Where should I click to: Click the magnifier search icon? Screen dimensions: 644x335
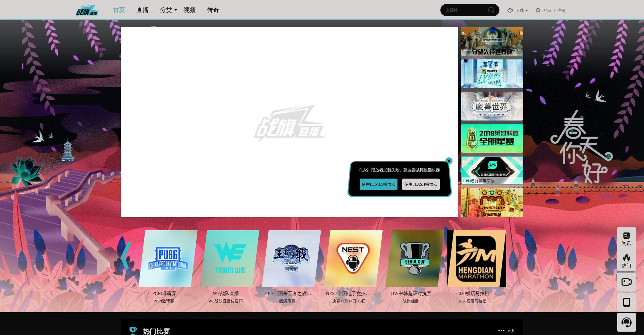click(x=491, y=10)
